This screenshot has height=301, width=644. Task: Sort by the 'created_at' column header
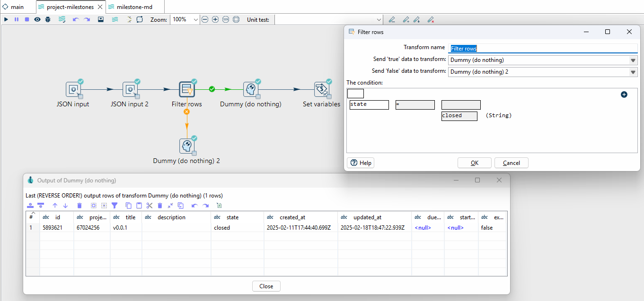click(302, 217)
